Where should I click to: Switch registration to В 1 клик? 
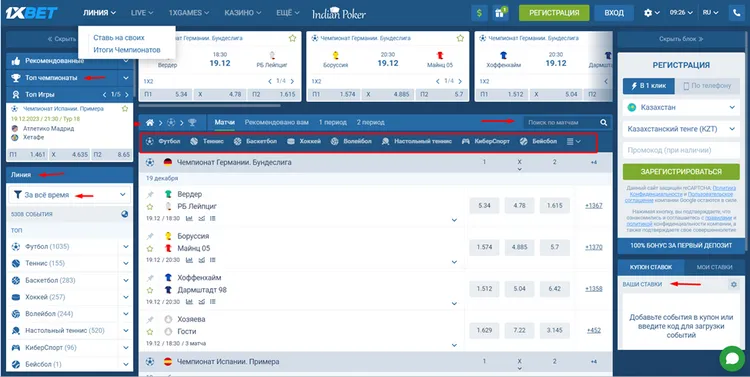[x=649, y=86]
